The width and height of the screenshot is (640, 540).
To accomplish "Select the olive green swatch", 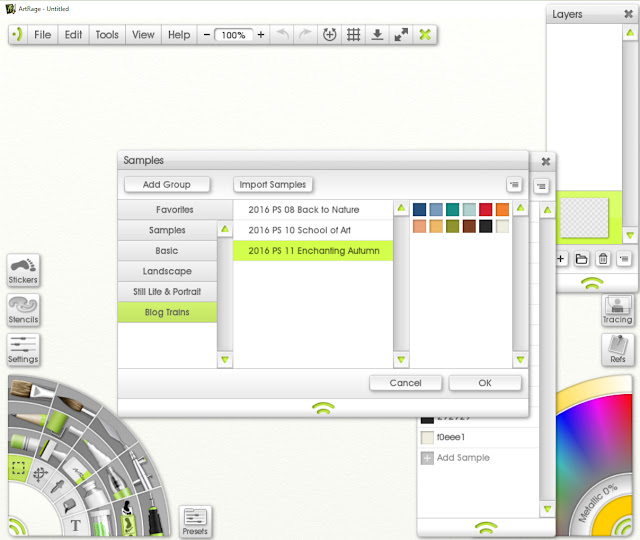I will (452, 226).
